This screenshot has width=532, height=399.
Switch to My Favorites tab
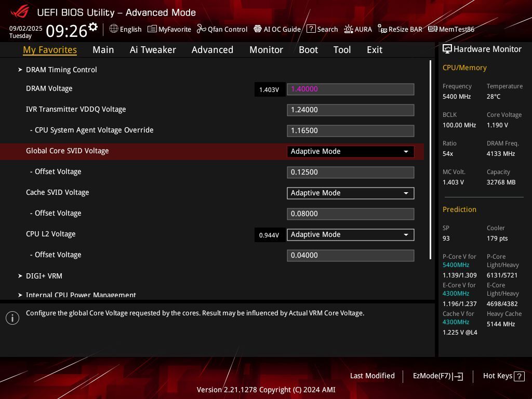click(50, 50)
